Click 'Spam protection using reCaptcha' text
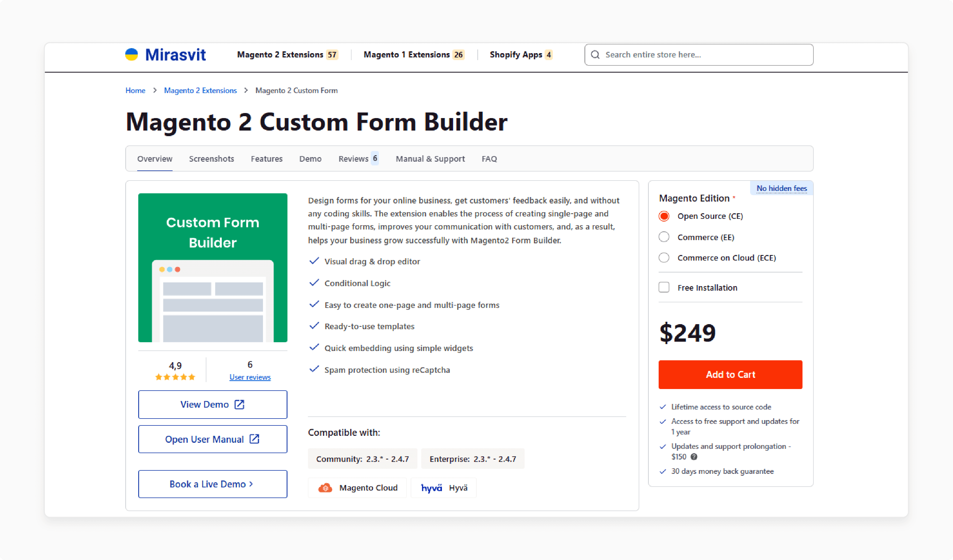The width and height of the screenshot is (953, 560). coord(387,370)
